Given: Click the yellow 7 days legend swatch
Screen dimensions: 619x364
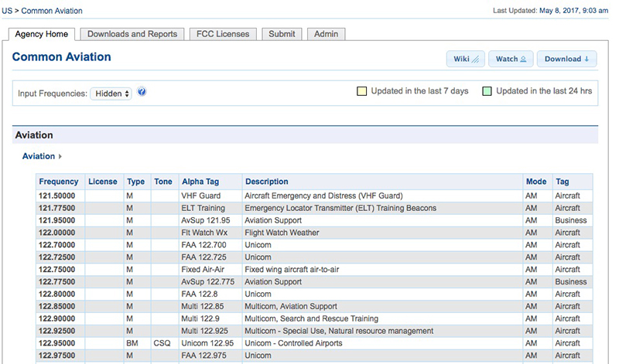Looking at the screenshot, I should (361, 91).
